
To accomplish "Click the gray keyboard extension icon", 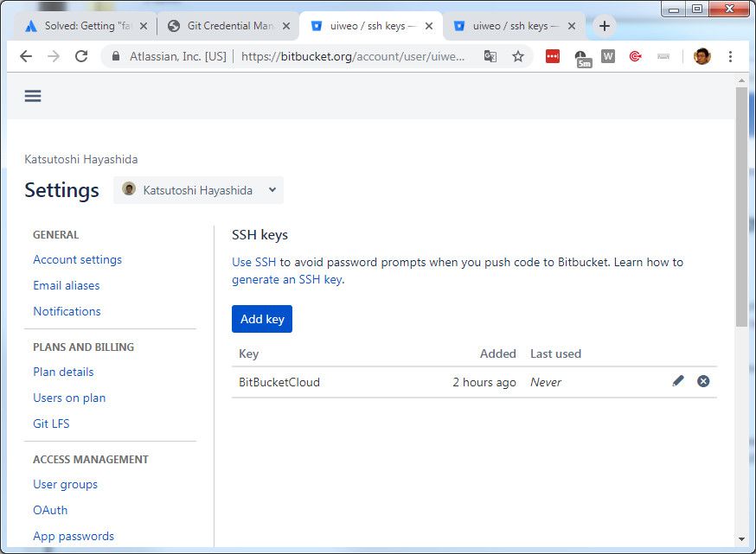I will (663, 56).
